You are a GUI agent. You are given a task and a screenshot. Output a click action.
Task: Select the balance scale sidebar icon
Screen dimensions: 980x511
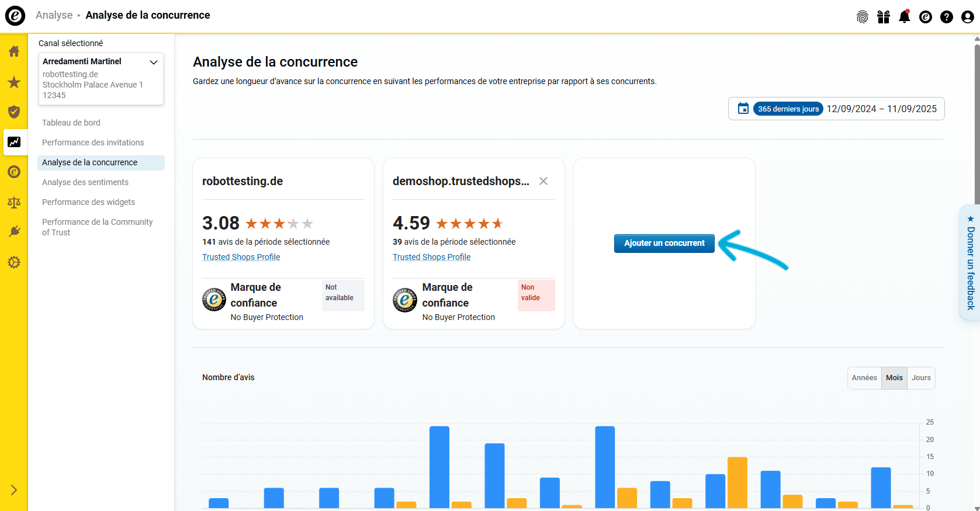(x=14, y=202)
